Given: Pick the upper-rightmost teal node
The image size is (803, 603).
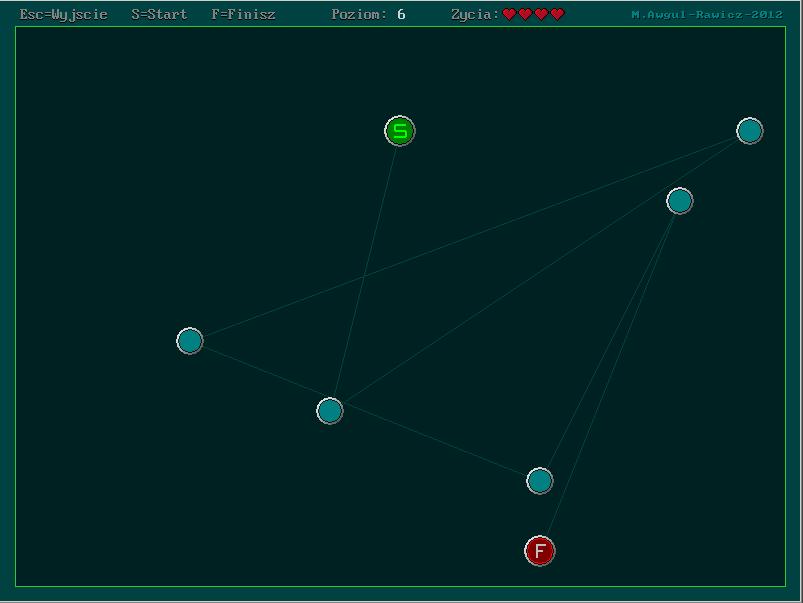Looking at the screenshot, I should click(x=750, y=131).
